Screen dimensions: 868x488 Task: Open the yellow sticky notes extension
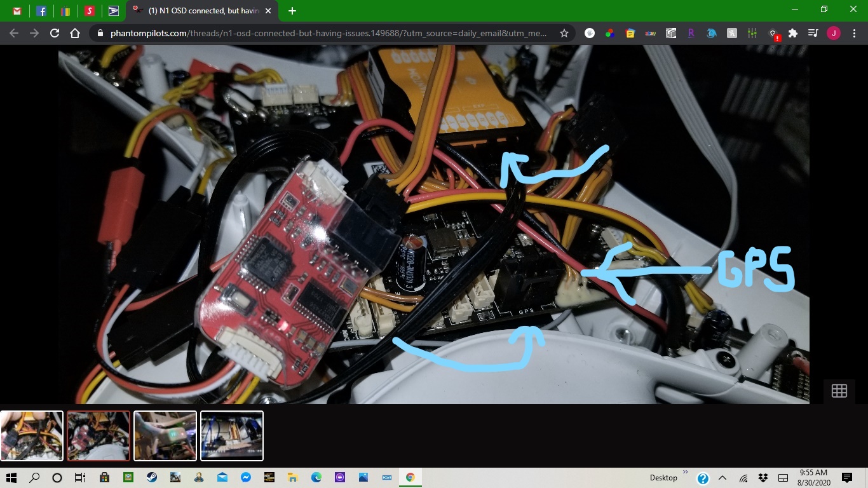pyautogui.click(x=630, y=33)
